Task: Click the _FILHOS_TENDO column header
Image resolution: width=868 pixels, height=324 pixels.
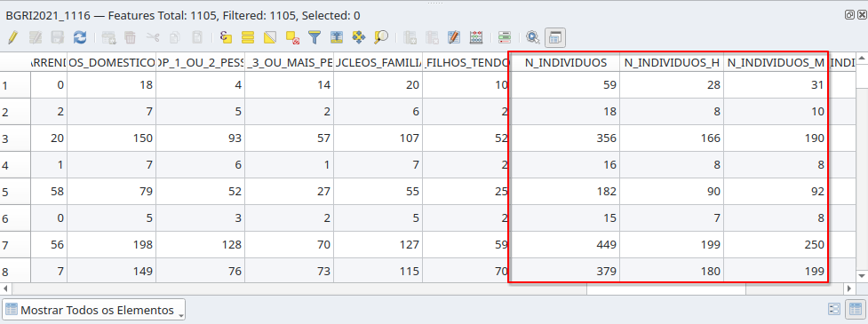Action: click(x=467, y=63)
